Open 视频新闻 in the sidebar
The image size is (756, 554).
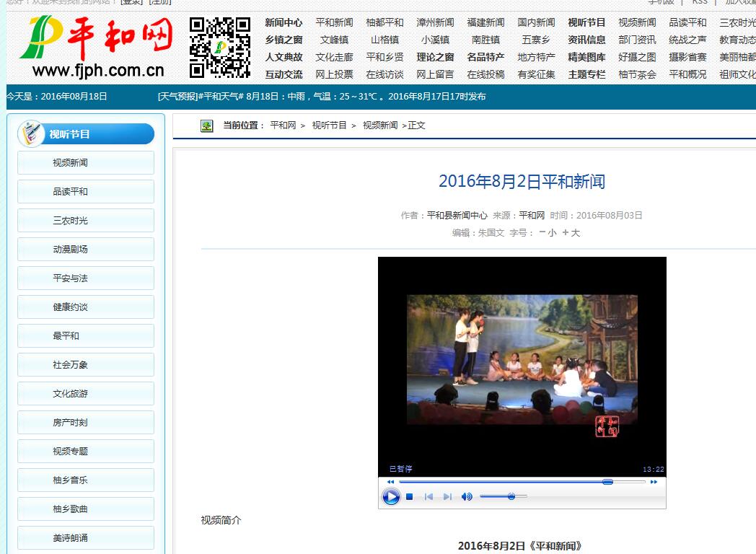(86, 162)
